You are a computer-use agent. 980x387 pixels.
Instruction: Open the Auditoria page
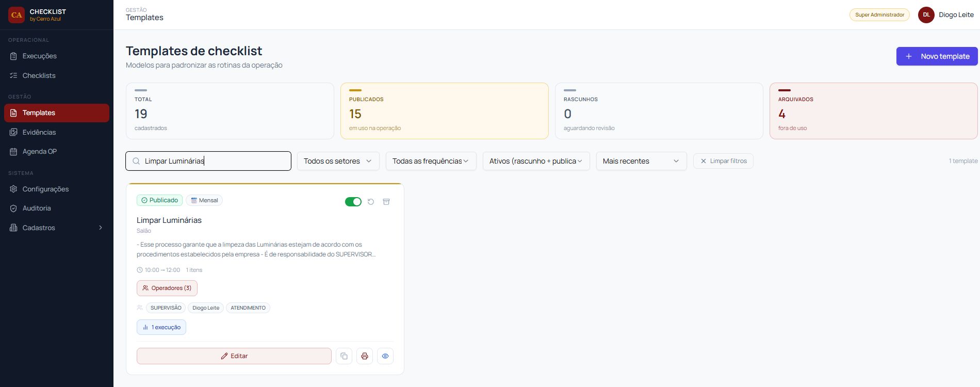coord(57,208)
